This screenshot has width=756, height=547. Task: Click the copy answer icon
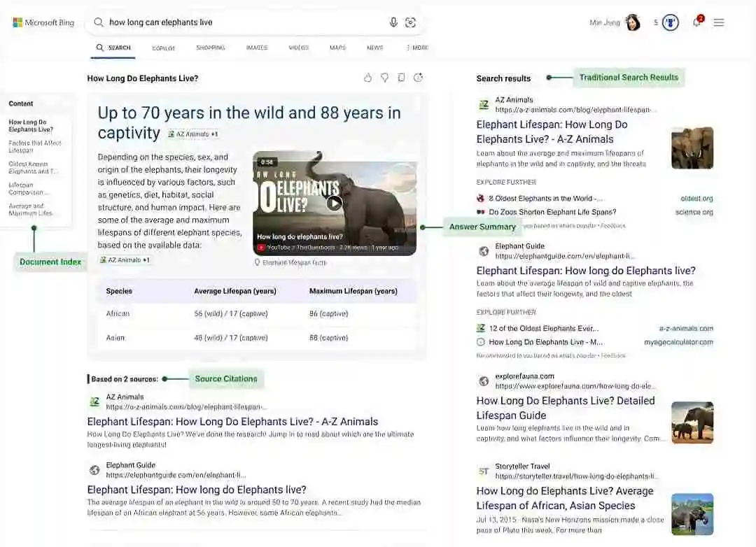[x=401, y=78]
